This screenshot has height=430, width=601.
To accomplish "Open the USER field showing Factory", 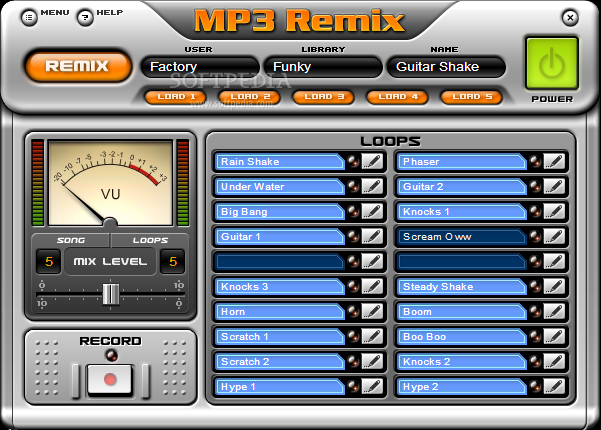I will (x=200, y=67).
